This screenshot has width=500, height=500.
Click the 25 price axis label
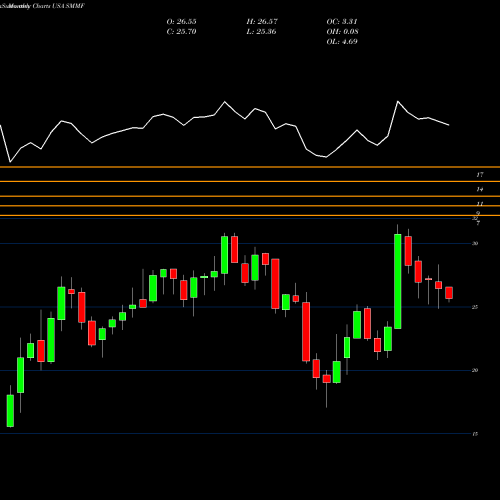coord(475,307)
